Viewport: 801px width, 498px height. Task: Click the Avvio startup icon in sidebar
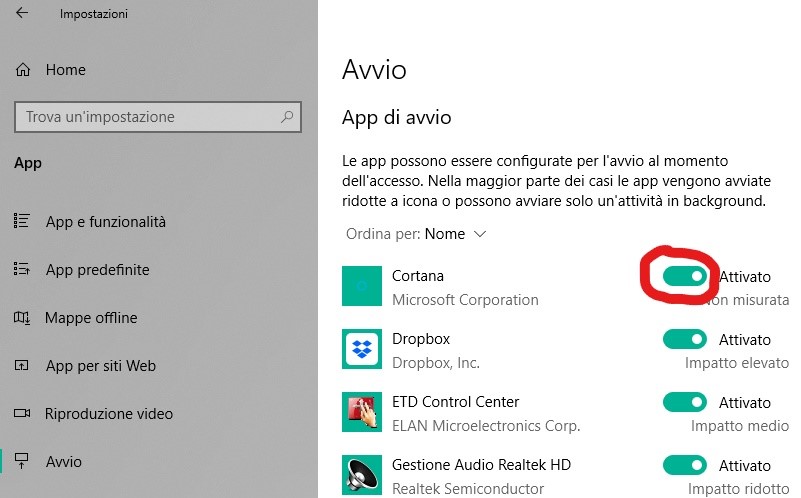click(x=21, y=461)
